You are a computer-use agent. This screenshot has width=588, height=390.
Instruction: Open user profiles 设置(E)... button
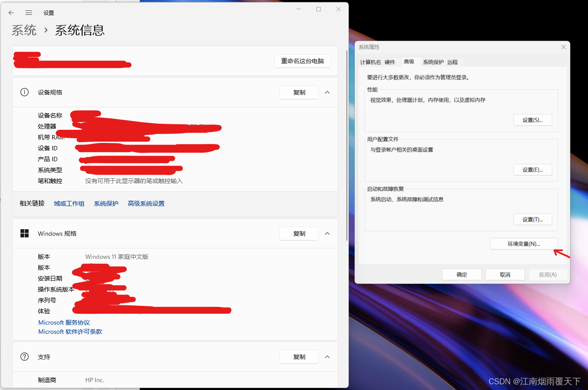[533, 170]
